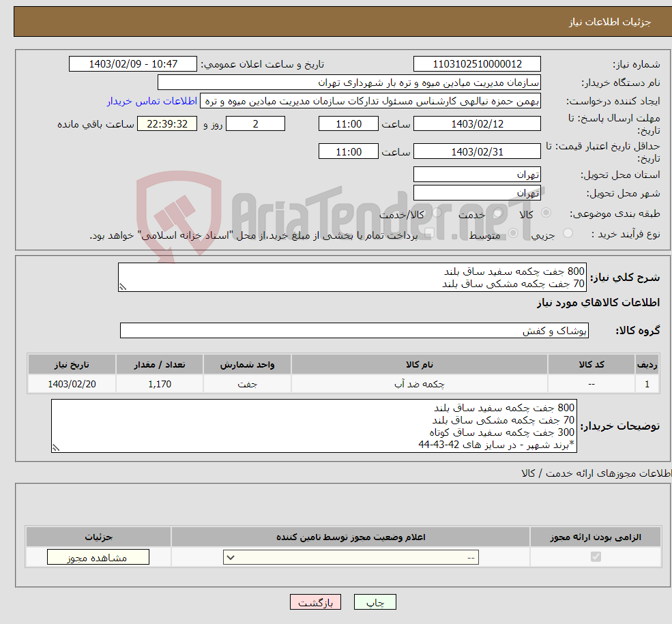672x624 pixels.
Task: Click the need number field 1103102510000012
Action: coord(477,64)
